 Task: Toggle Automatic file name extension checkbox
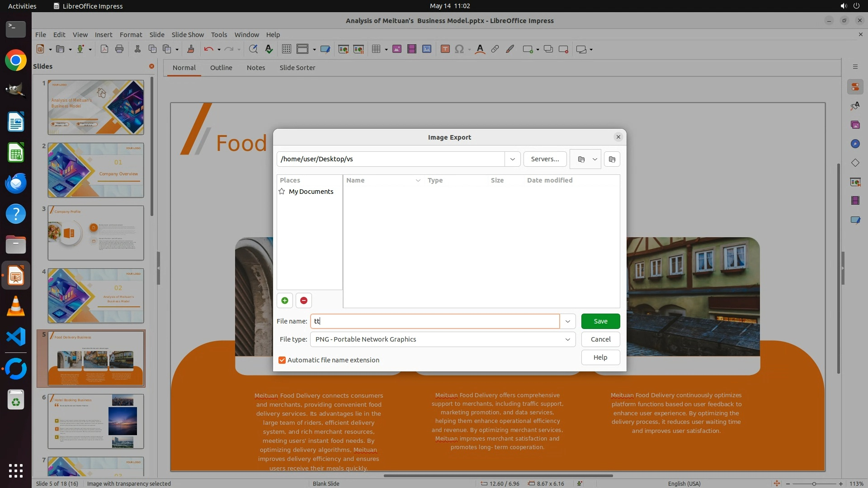[x=282, y=360]
